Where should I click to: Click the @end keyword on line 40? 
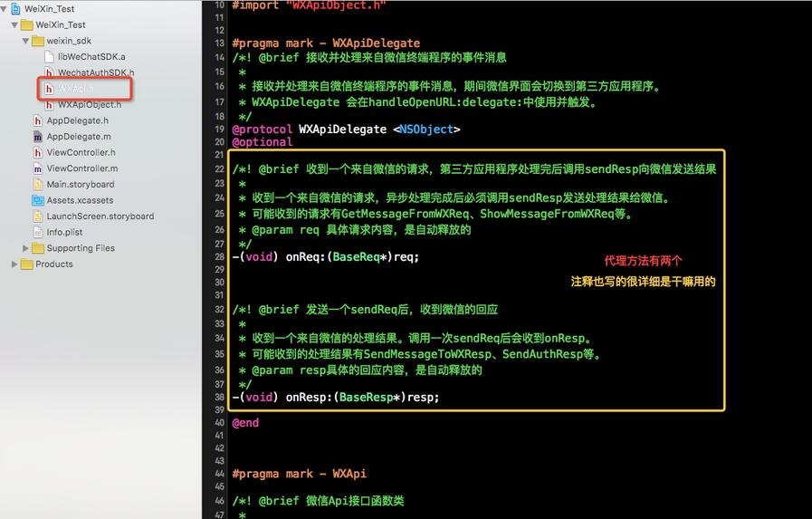tap(245, 423)
